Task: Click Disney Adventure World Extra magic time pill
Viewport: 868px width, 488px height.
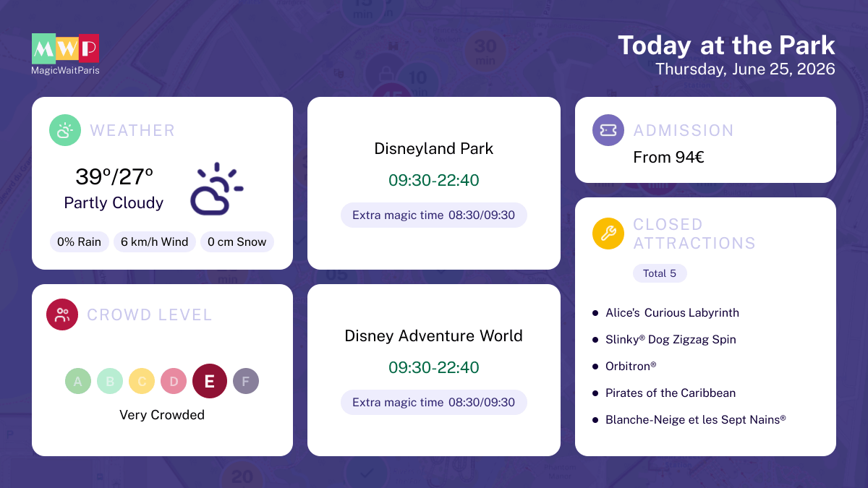Action: click(434, 403)
